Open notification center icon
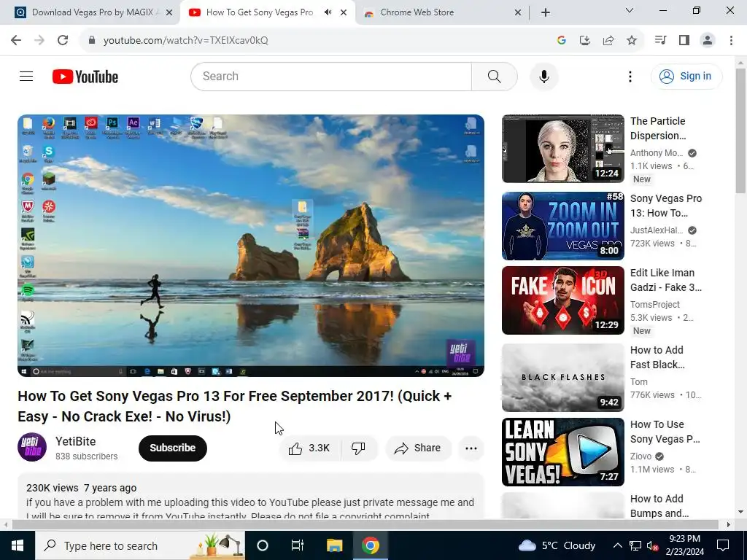This screenshot has height=560, width=747. click(723, 545)
